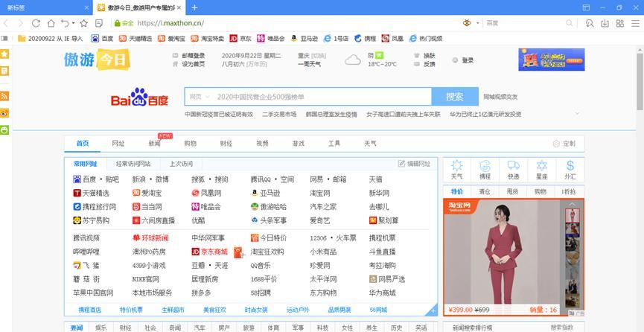
Task: Open favorites star in left sidebar
Action: pos(4,54)
